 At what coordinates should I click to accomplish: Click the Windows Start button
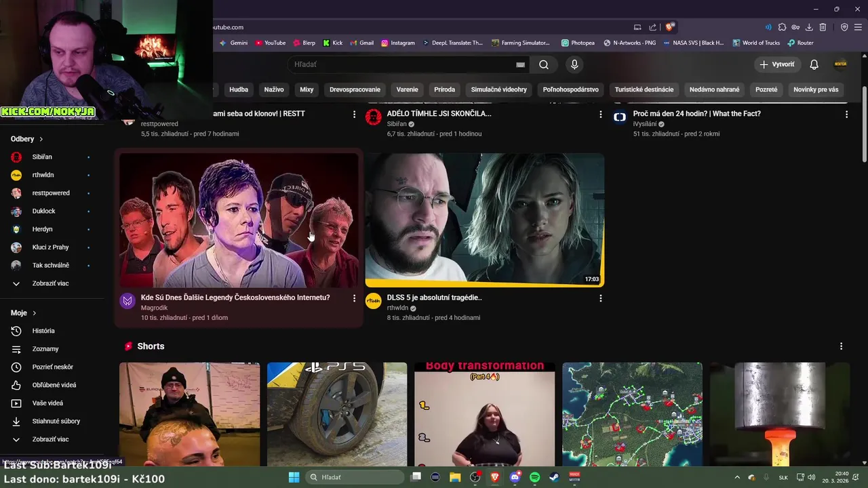(294, 477)
